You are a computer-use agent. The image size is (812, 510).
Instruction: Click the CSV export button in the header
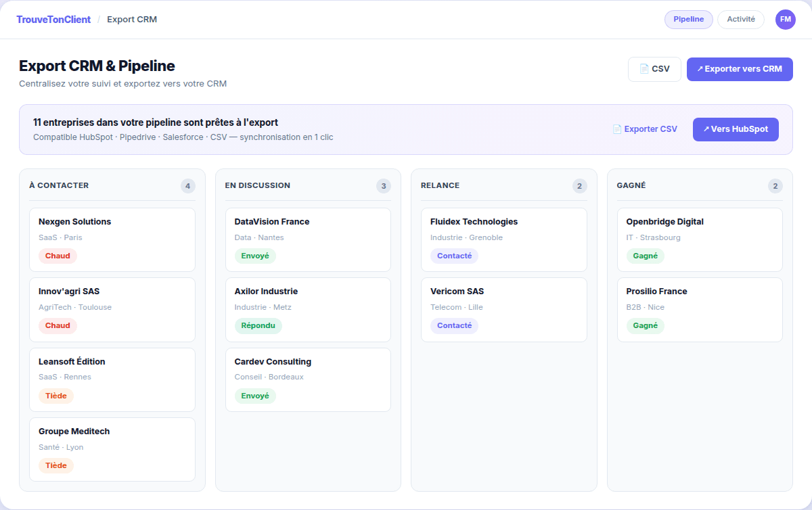[654, 69]
